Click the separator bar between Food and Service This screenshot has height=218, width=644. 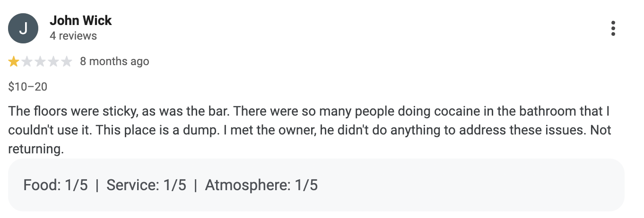(x=97, y=185)
